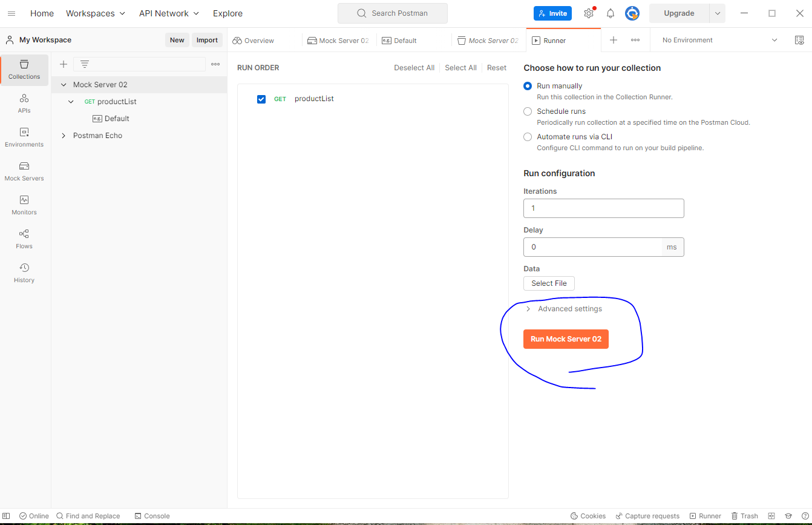Open the Environments sidebar section
The image size is (812, 525).
pos(24,137)
